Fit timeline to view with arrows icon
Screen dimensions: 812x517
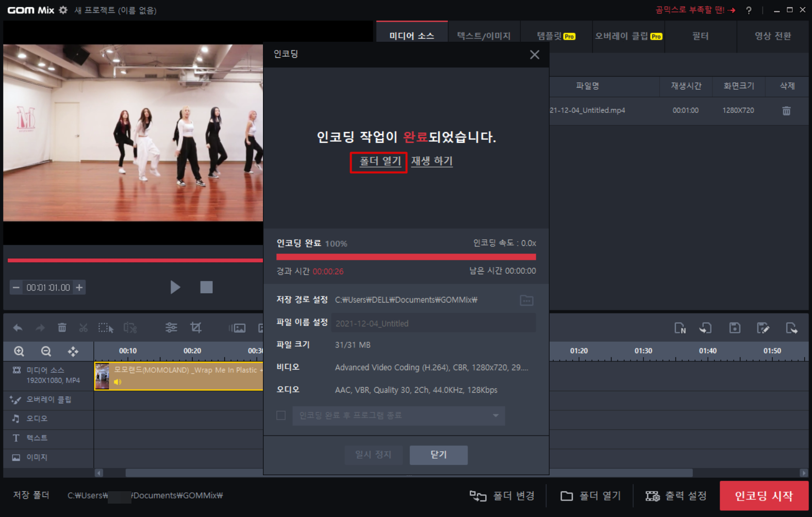coord(73,352)
